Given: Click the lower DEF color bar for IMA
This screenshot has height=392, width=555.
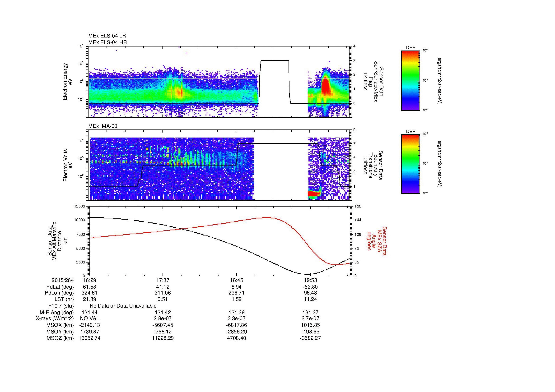Looking at the screenshot, I should coord(410,164).
